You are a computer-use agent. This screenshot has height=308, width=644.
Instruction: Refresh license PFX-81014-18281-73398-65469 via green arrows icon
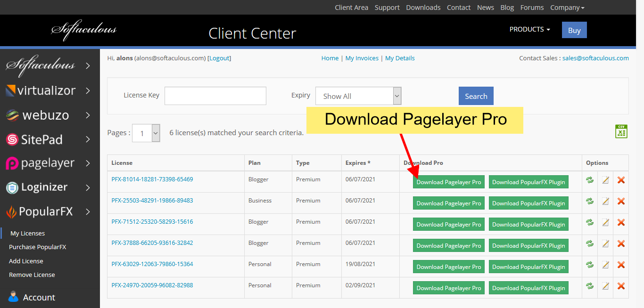pyautogui.click(x=589, y=180)
